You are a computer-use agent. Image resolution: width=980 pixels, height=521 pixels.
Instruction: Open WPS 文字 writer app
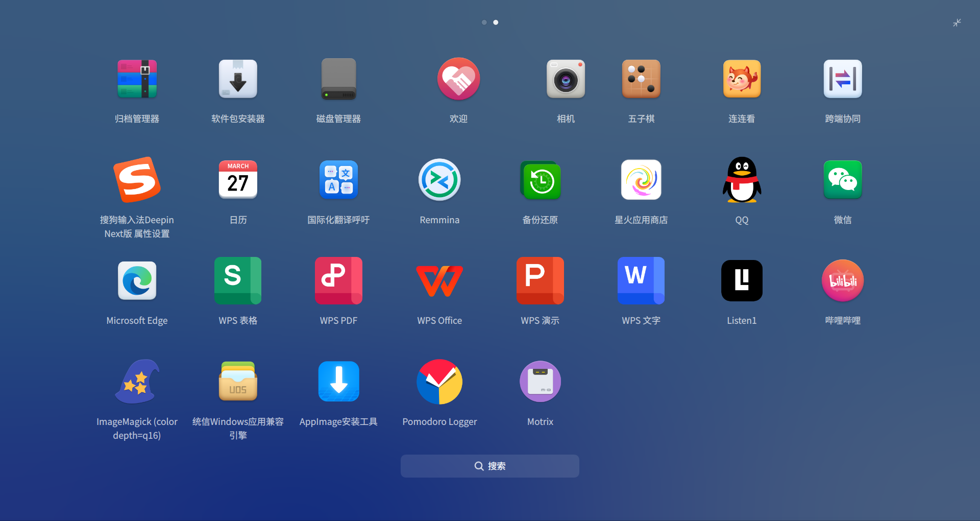tap(641, 280)
